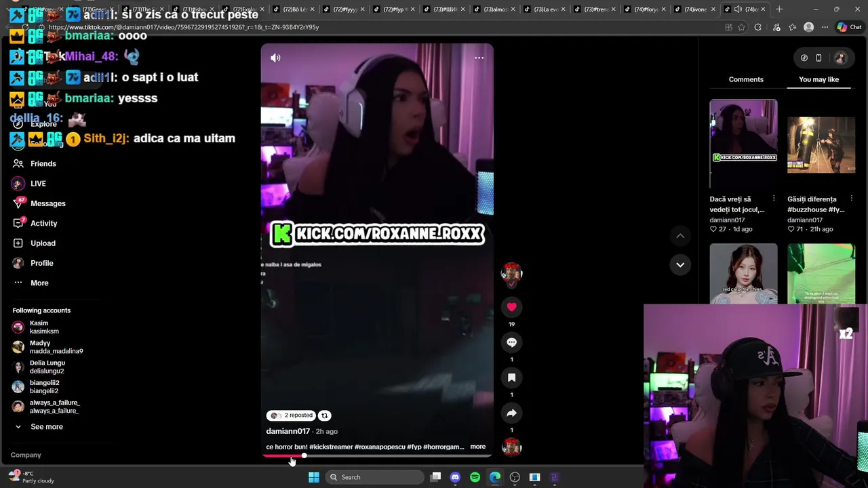
Task: Open options for 'Găsiți diferența' video card
Action: [851, 199]
